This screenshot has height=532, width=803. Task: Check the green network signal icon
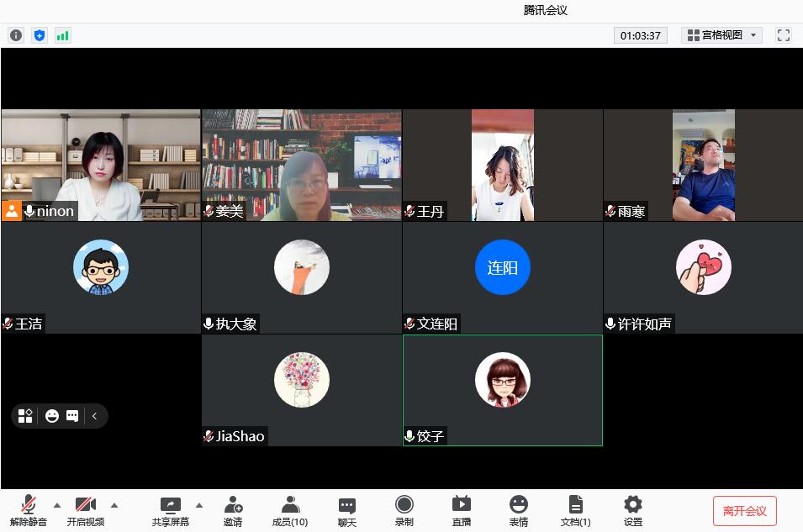(63, 35)
